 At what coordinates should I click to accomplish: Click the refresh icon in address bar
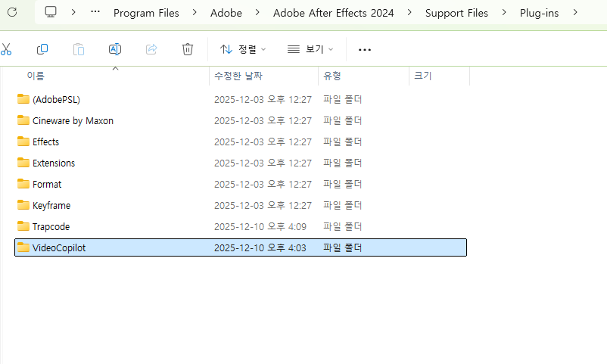[x=12, y=12]
